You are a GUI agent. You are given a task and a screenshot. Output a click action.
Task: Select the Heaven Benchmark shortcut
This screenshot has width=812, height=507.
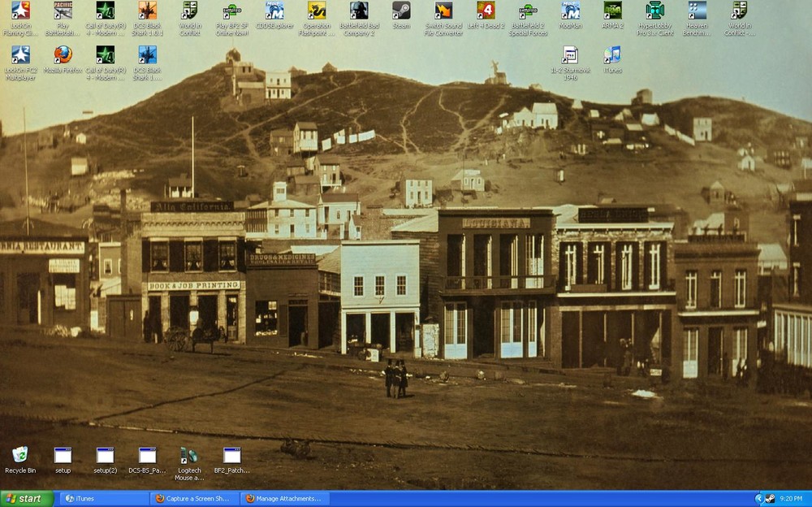pyautogui.click(x=697, y=11)
